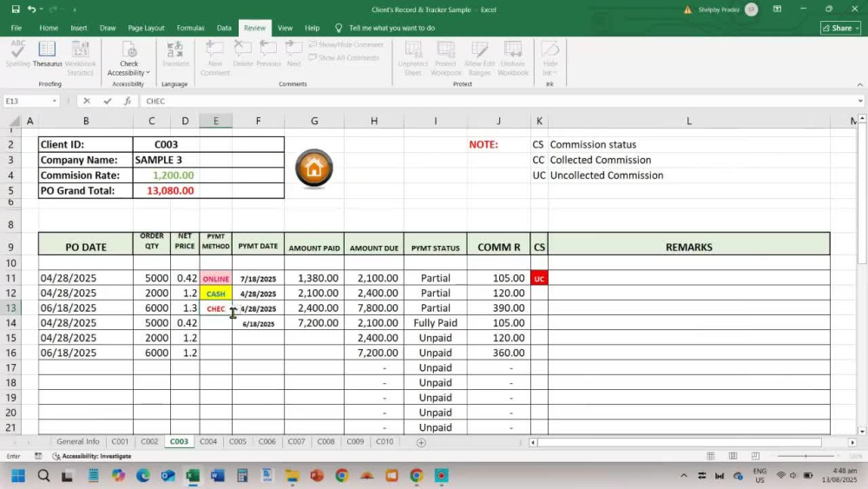Expand the formula bar
Image resolution: width=868 pixels, height=489 pixels.
pos(860,101)
